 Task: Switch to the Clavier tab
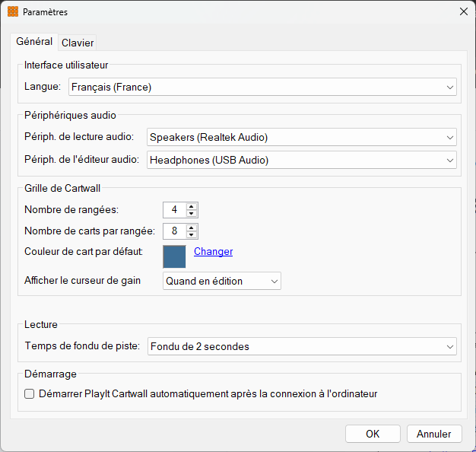[78, 43]
